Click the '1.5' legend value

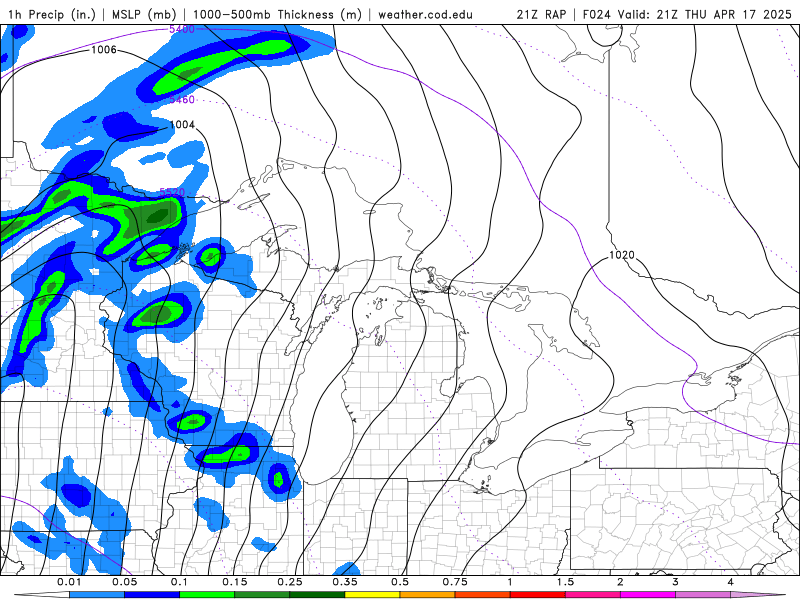[x=565, y=582]
